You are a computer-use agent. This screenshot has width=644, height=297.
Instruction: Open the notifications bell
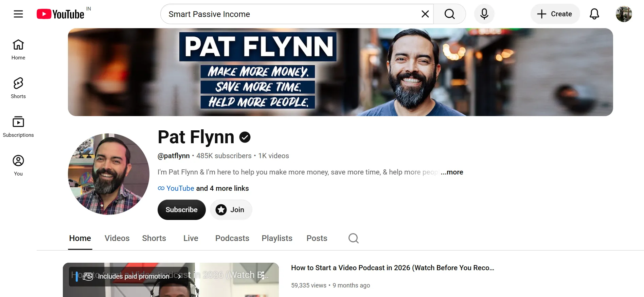click(594, 14)
